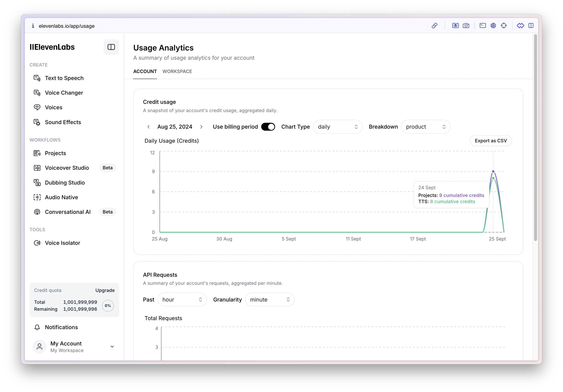Click the 17 Sept axis label
Viewport: 563px width, 392px height.
point(418,239)
